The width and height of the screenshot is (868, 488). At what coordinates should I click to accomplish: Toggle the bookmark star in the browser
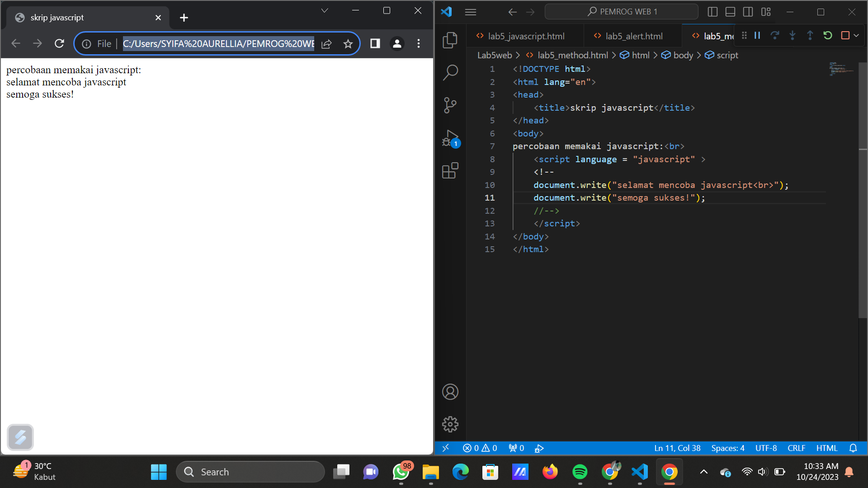click(x=348, y=43)
